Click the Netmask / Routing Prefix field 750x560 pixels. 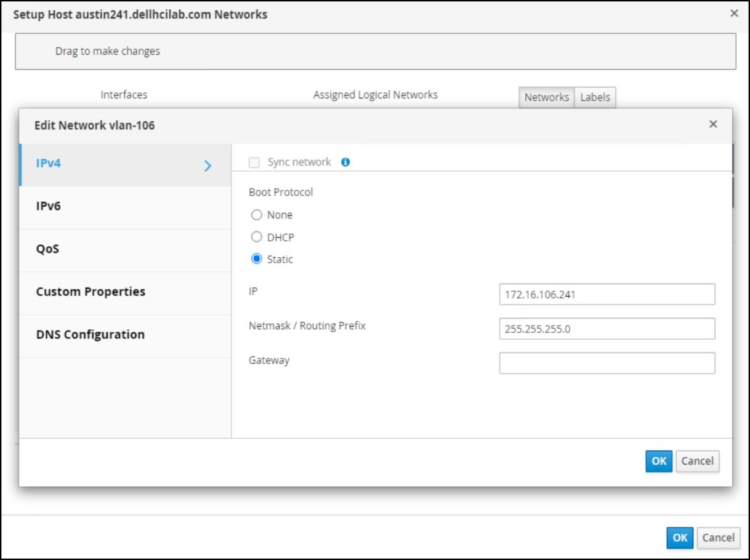point(607,329)
